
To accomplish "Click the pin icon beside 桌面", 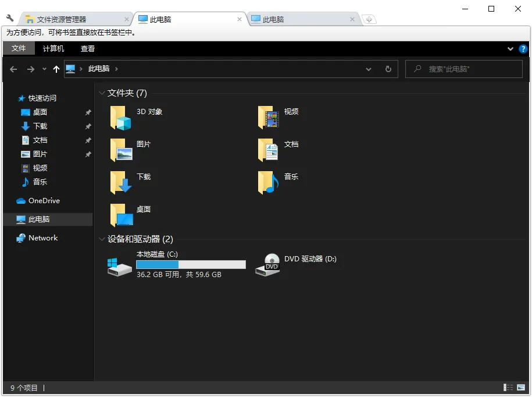I will pyautogui.click(x=88, y=112).
